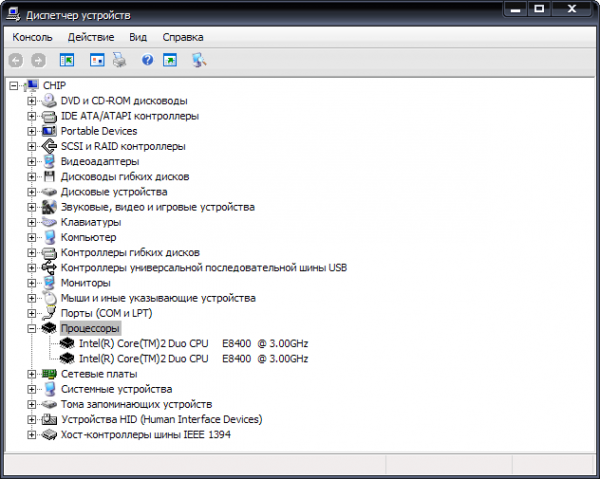The height and width of the screenshot is (479, 600).
Task: Click the IDE ATA/ATAPI controllers icon
Action: (x=49, y=116)
